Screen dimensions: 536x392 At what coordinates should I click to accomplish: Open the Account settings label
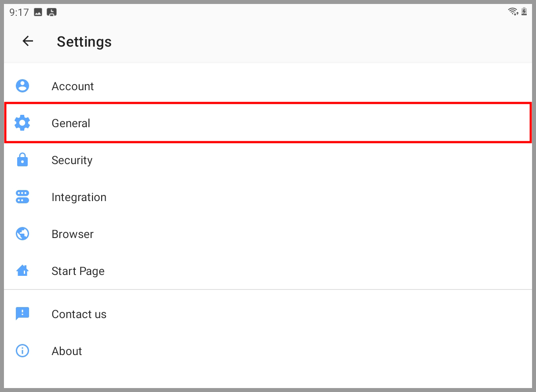(73, 86)
